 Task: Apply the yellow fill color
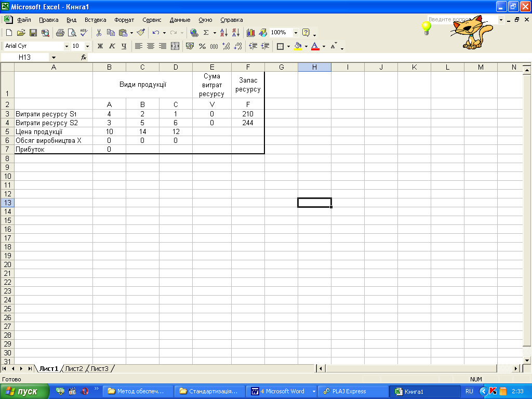[298, 46]
